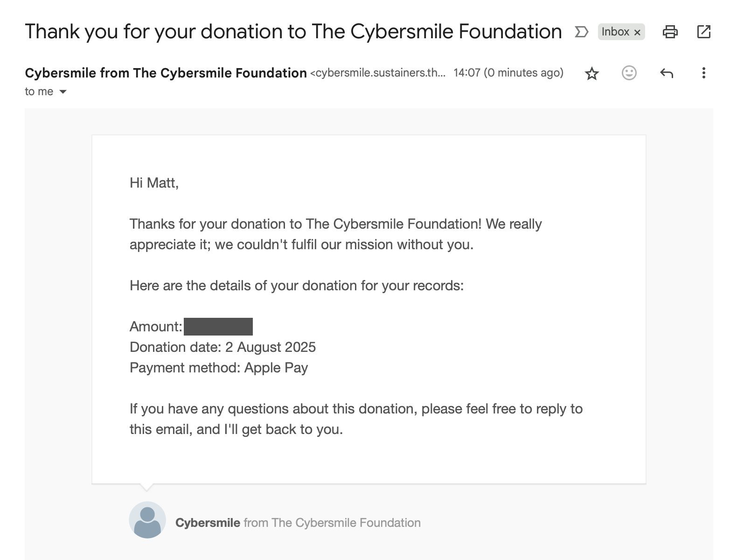Toggle the importance marker beside the subject

point(581,32)
